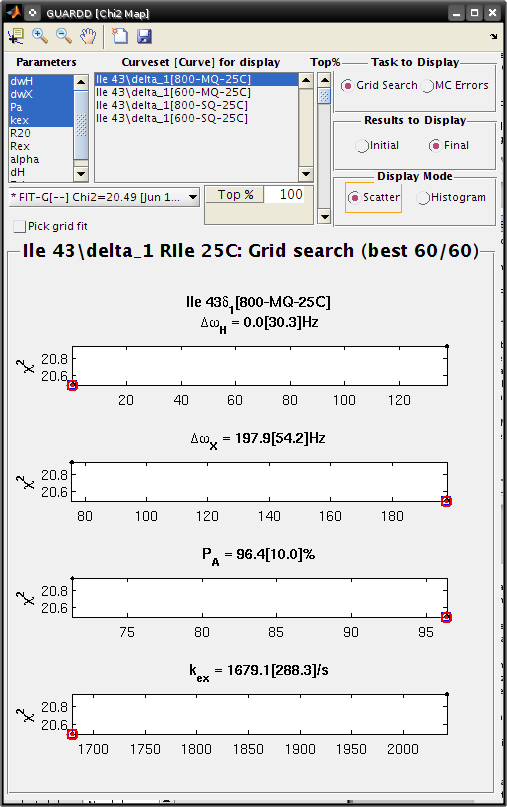Click Parameters list scroll down arrow
Image resolution: width=507 pixels, height=807 pixels.
pyautogui.click(x=81, y=174)
